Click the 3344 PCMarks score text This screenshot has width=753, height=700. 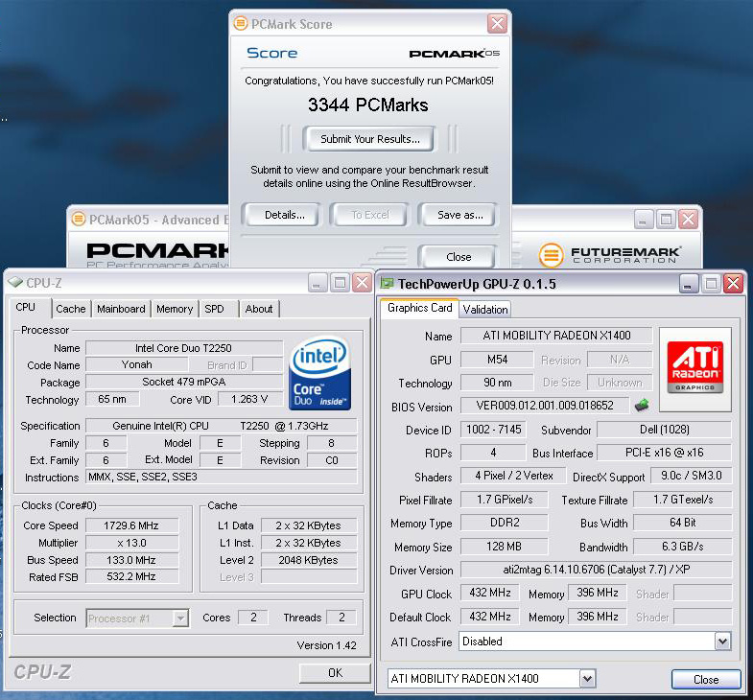tap(367, 105)
